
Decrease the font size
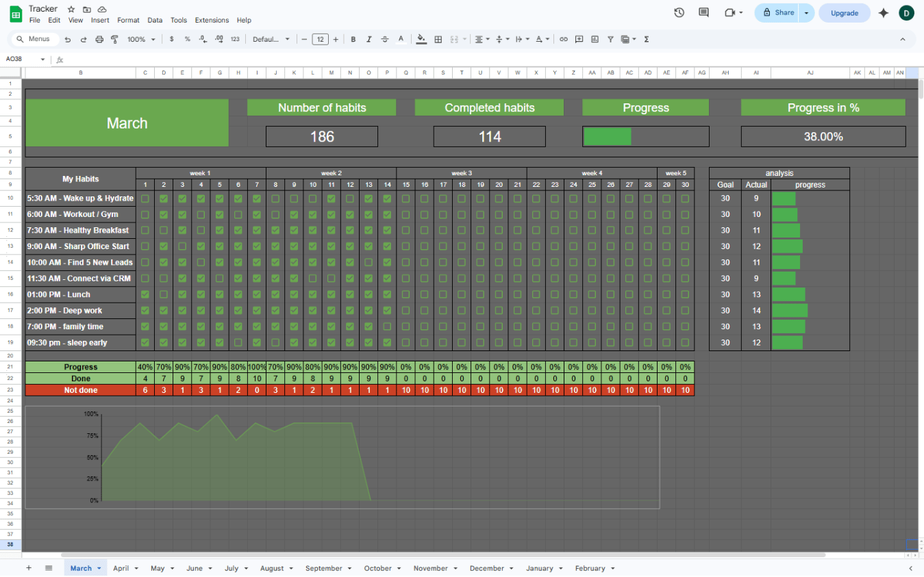[304, 40]
